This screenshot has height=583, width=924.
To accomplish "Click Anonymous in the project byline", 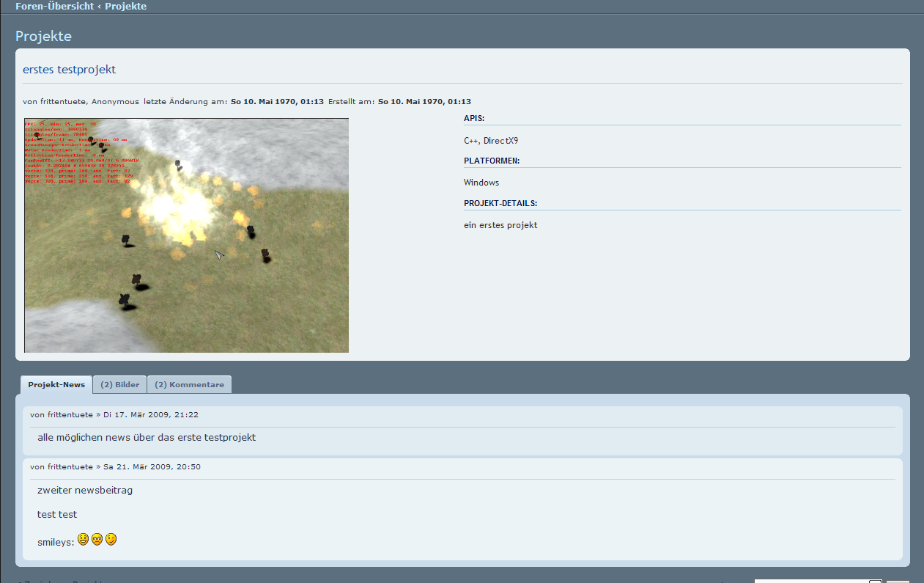I will [115, 102].
